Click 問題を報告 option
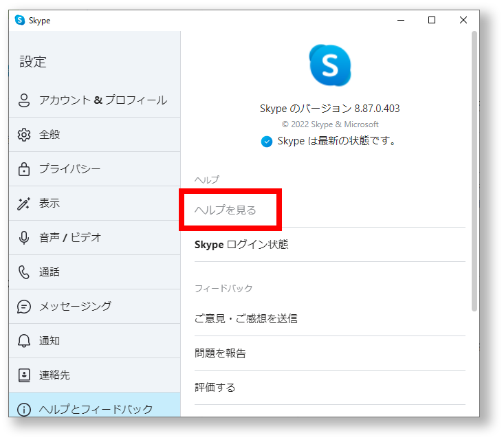 330,353
